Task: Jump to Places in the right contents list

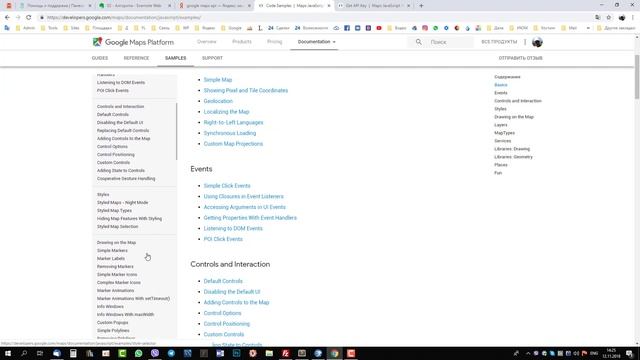Action: tap(501, 165)
